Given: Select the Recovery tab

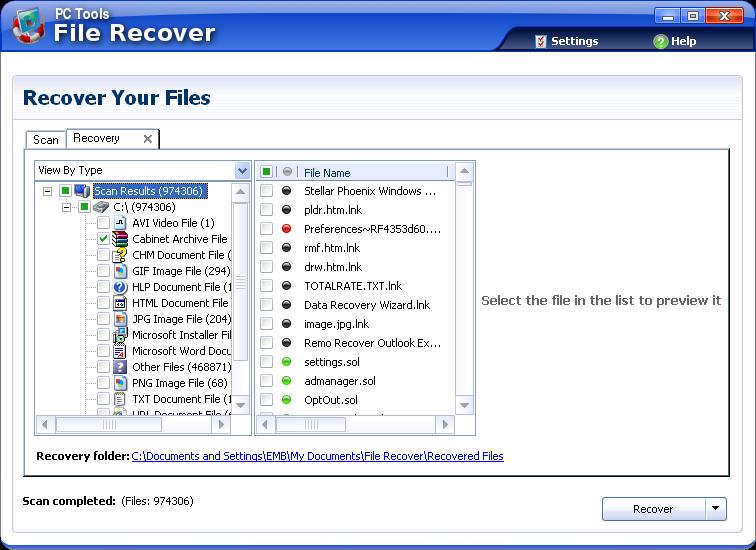Looking at the screenshot, I should click(96, 138).
